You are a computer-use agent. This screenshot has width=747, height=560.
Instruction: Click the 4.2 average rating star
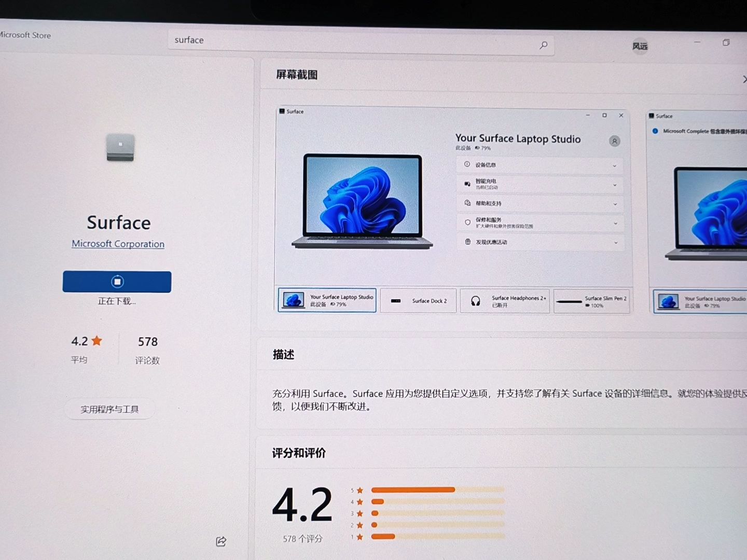[x=96, y=341]
